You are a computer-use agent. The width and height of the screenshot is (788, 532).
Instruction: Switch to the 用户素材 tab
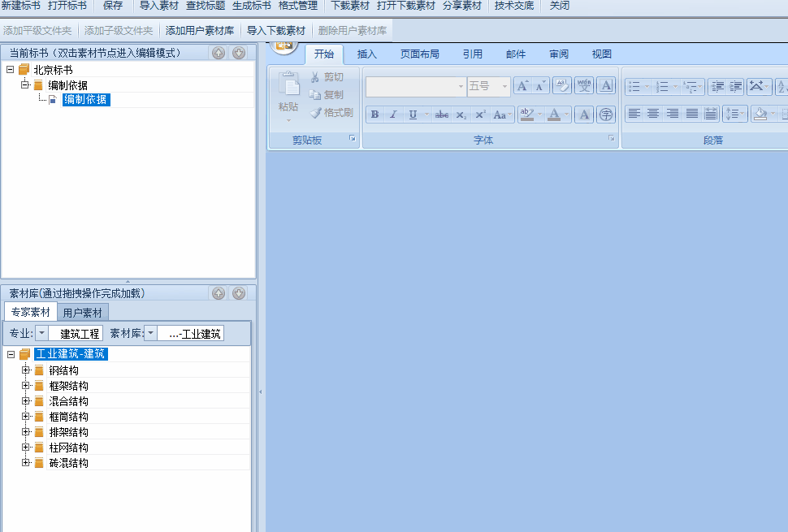(82, 313)
